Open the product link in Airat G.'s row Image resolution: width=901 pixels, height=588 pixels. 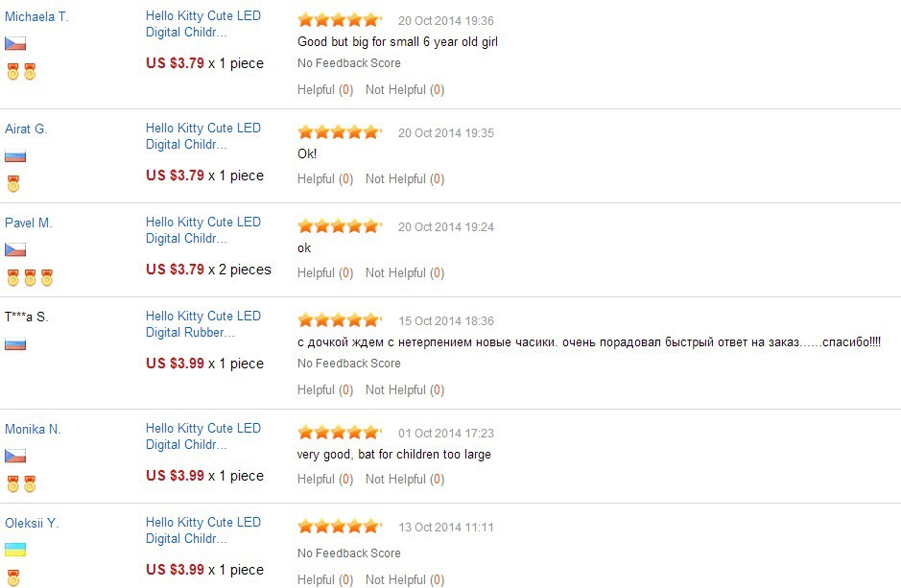pyautogui.click(x=202, y=136)
